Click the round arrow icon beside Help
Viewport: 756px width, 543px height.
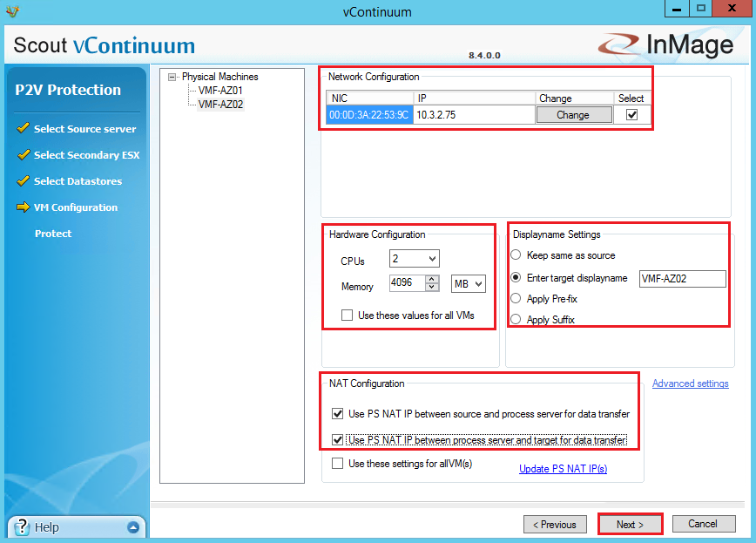132,527
